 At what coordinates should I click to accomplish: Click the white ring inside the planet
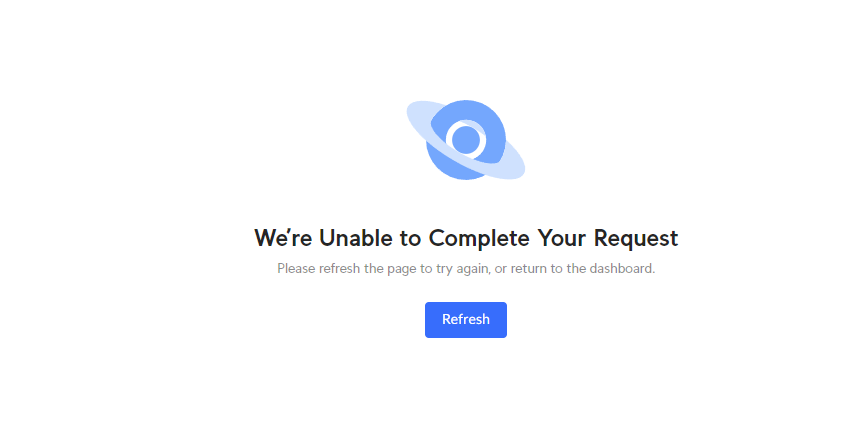tap(466, 139)
